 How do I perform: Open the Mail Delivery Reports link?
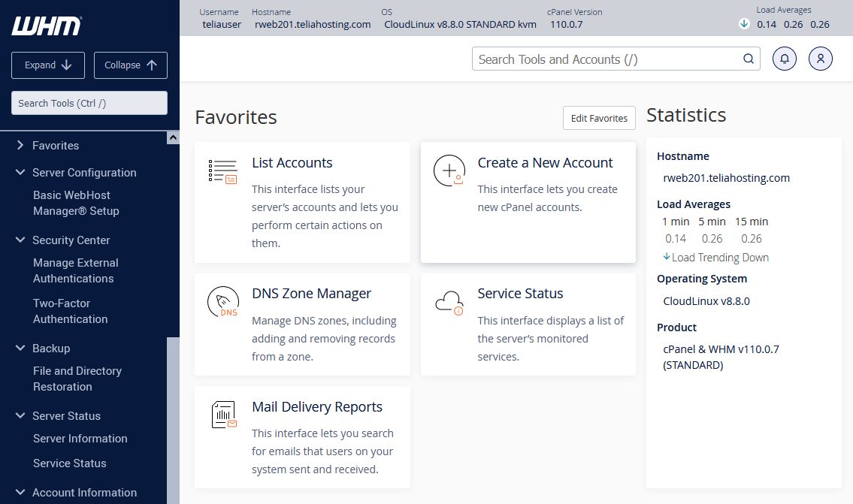(317, 406)
